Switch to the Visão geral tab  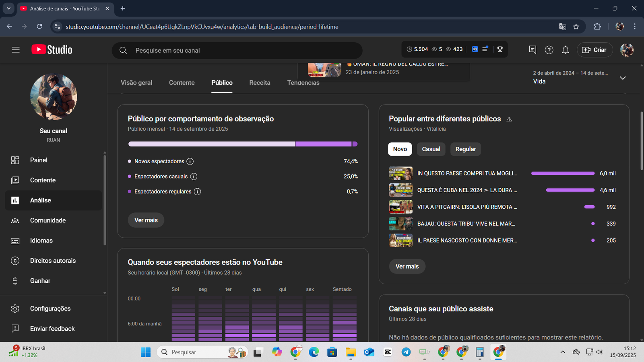pyautogui.click(x=136, y=82)
